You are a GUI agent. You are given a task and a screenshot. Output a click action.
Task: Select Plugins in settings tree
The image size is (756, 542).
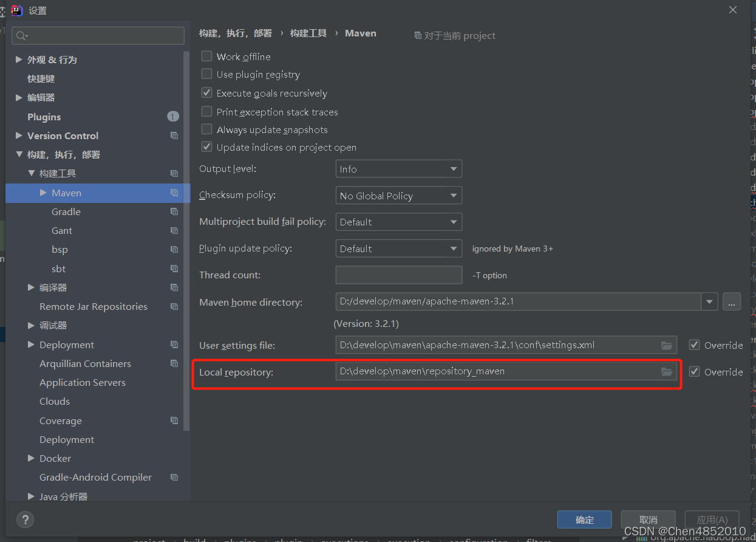pyautogui.click(x=44, y=117)
